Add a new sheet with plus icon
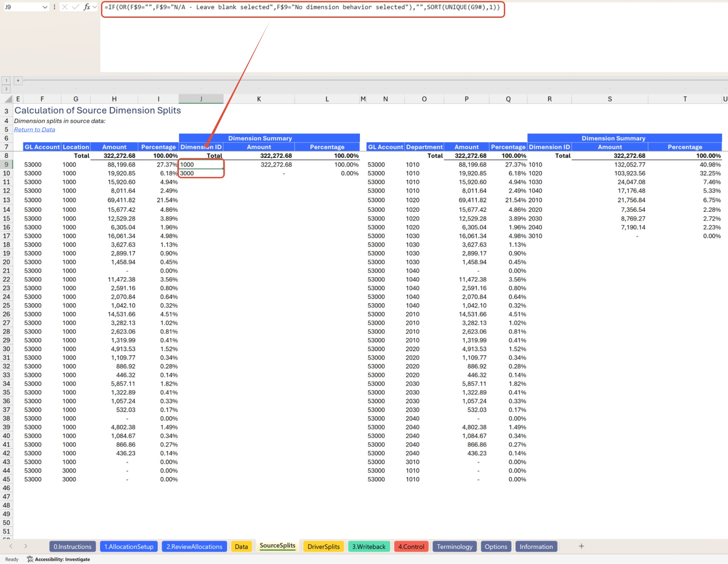 point(581,546)
